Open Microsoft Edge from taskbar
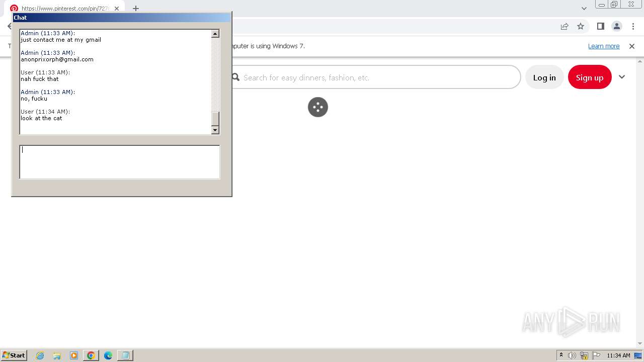 [x=108, y=355]
